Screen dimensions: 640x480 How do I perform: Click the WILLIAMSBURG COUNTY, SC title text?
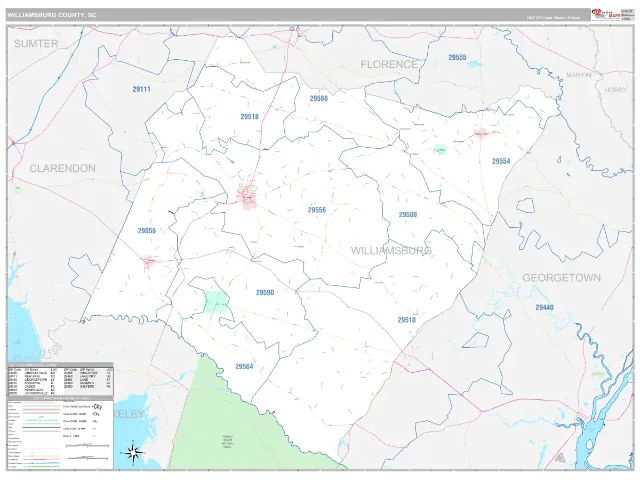(51, 15)
